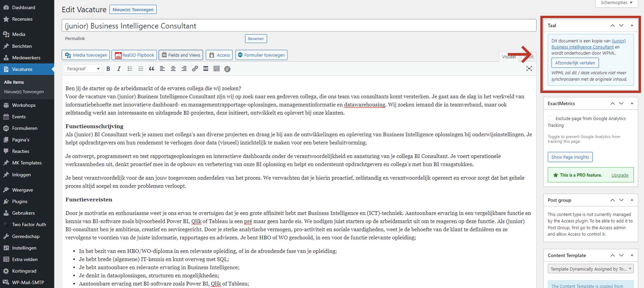The width and height of the screenshot is (644, 288).
Task: Open the Paragraaf format dropdown
Action: [83, 69]
